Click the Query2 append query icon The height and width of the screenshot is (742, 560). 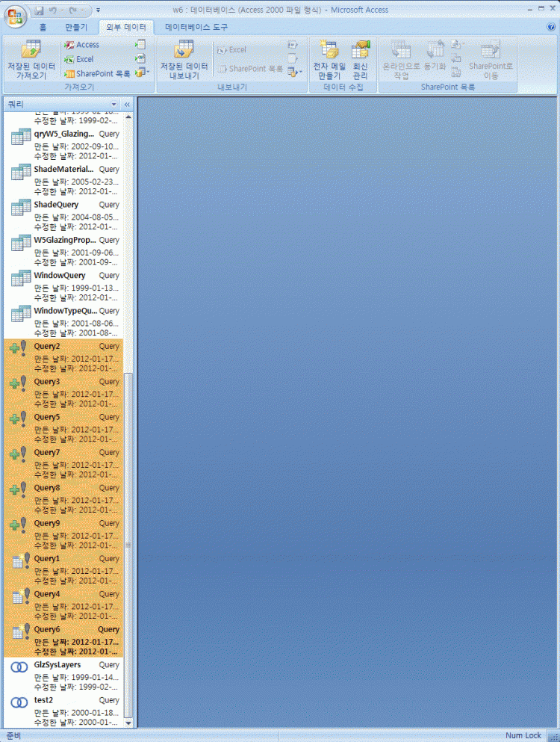[18, 350]
